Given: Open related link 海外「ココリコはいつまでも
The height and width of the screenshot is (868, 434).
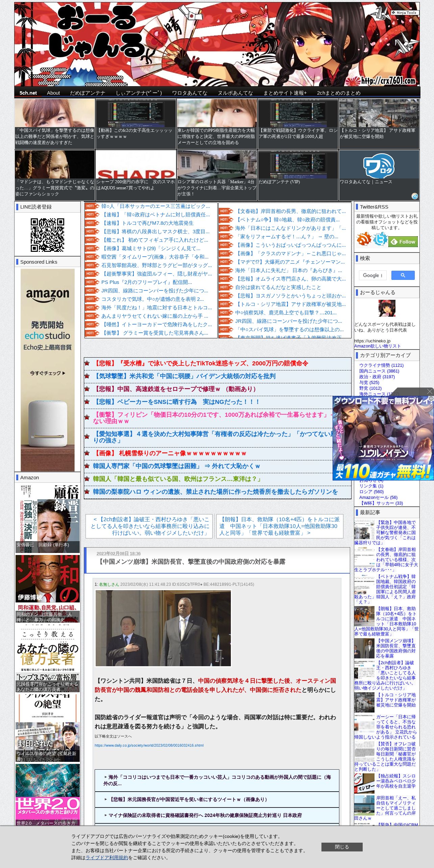Looking at the screenshot, I should coord(217,780).
